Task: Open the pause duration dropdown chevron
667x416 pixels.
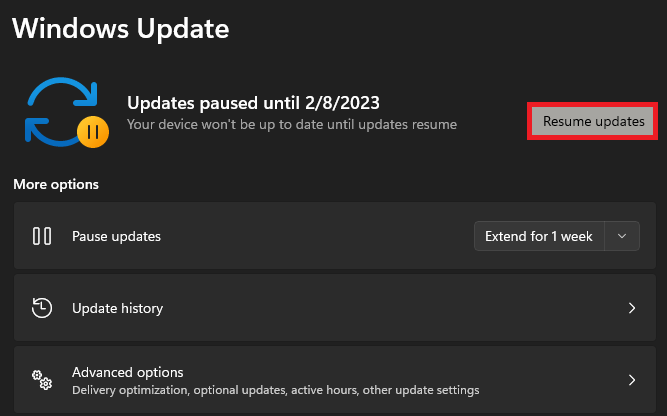Action: (x=622, y=237)
